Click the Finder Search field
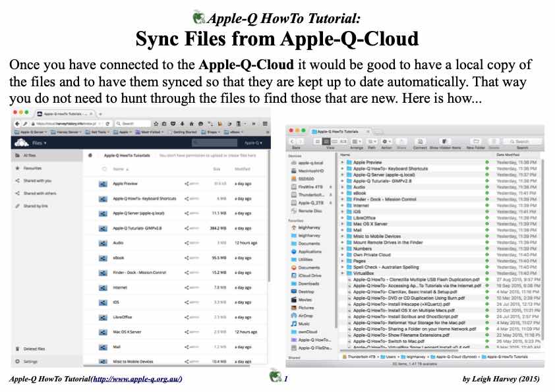This screenshot has width=555, height=392. [522, 142]
